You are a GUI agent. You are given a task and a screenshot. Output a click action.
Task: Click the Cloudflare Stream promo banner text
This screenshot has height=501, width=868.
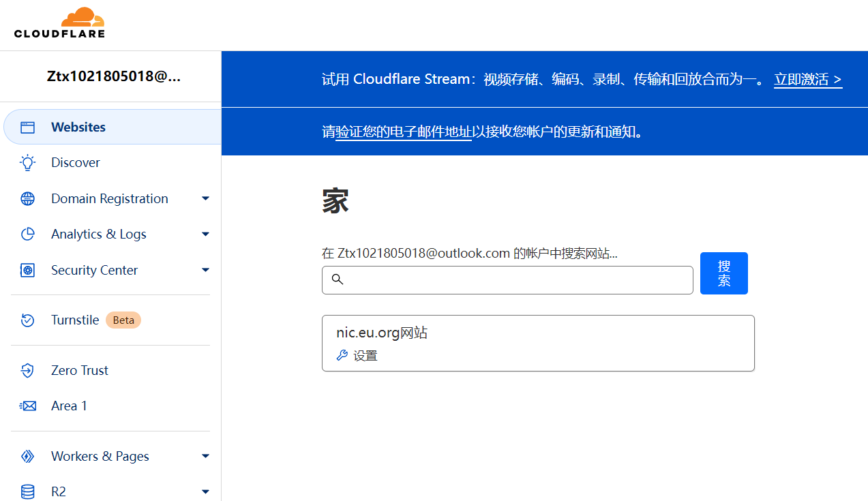tap(543, 79)
